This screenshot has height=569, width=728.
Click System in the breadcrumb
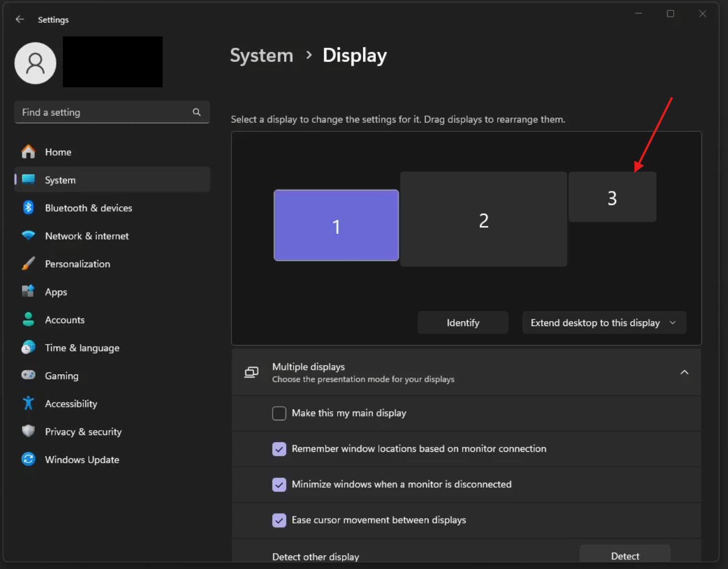[261, 55]
